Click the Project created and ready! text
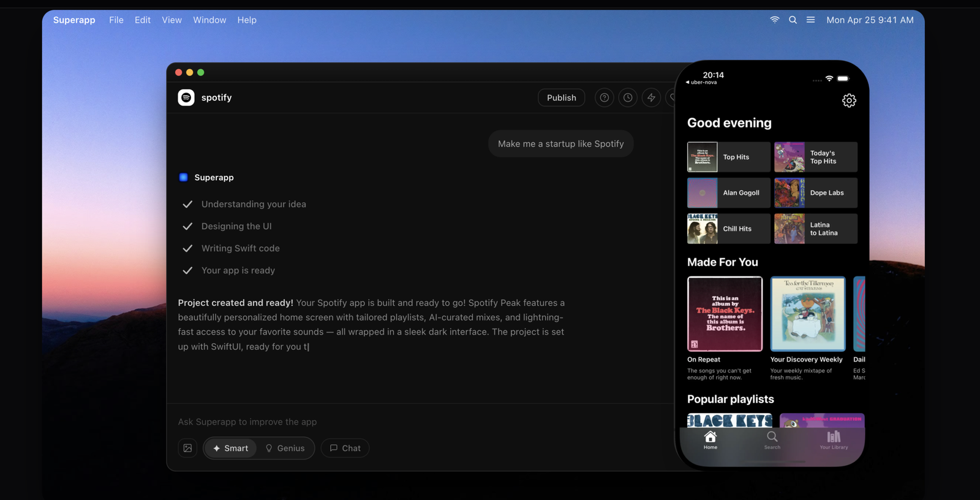The image size is (980, 500). click(x=236, y=303)
